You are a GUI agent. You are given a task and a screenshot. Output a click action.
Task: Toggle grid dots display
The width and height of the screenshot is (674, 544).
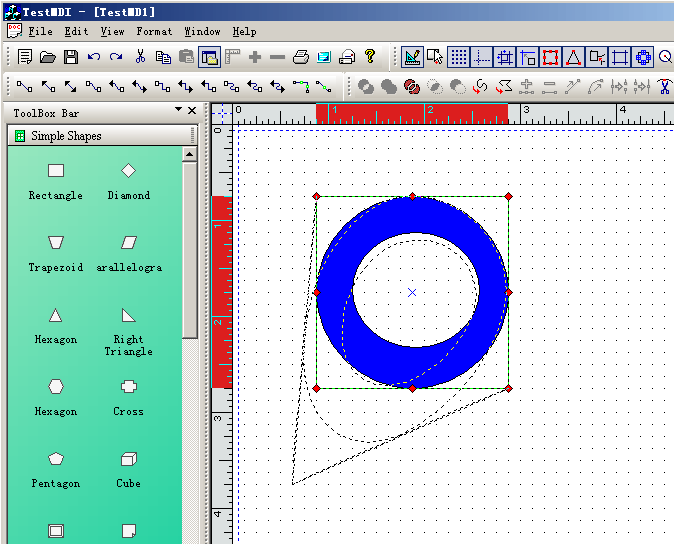click(459, 57)
